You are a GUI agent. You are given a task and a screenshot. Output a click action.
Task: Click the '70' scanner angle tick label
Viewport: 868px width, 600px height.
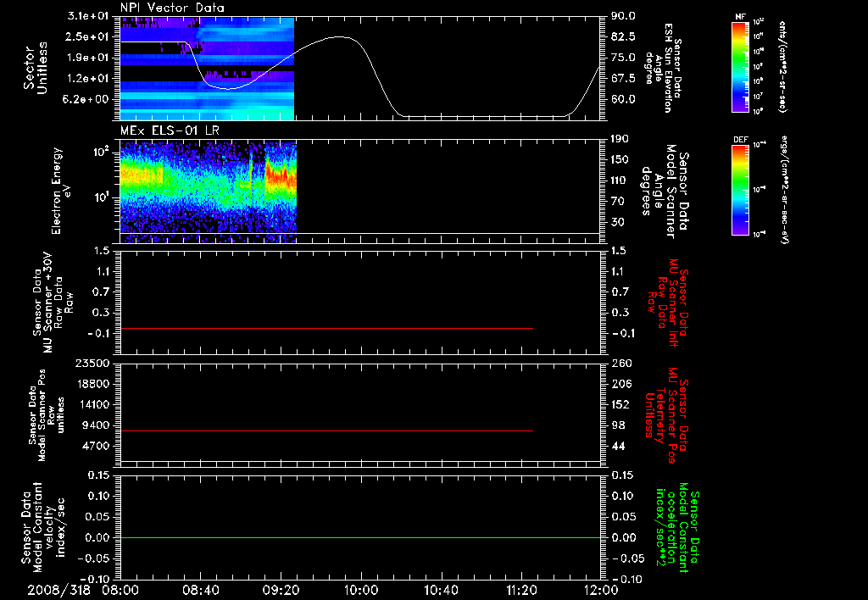coord(617,202)
